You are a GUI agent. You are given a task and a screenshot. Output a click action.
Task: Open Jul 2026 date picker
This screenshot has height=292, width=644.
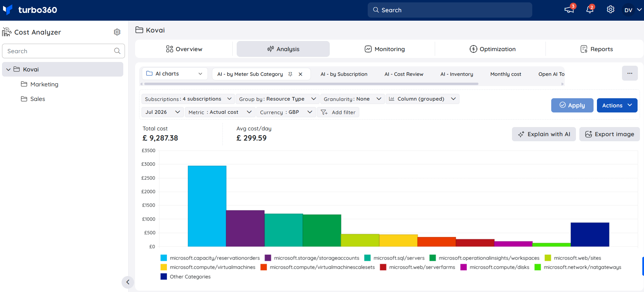[x=163, y=112]
